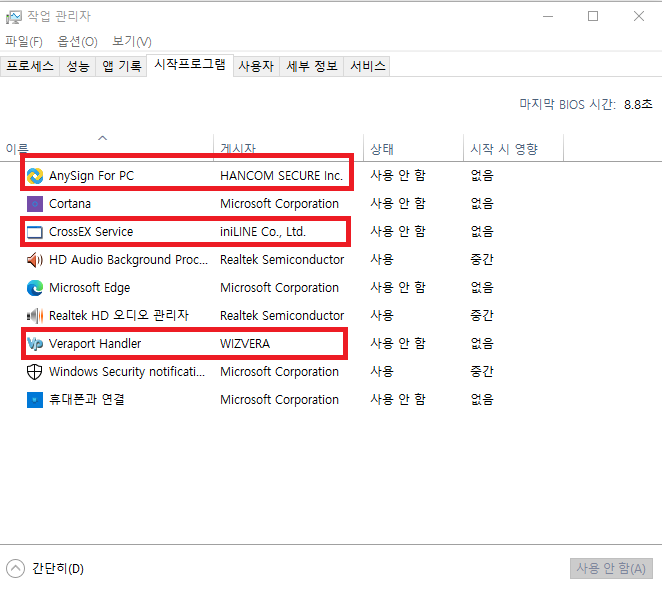662x591 pixels.
Task: Switch to the 앱 기록 tab
Action: coord(122,66)
